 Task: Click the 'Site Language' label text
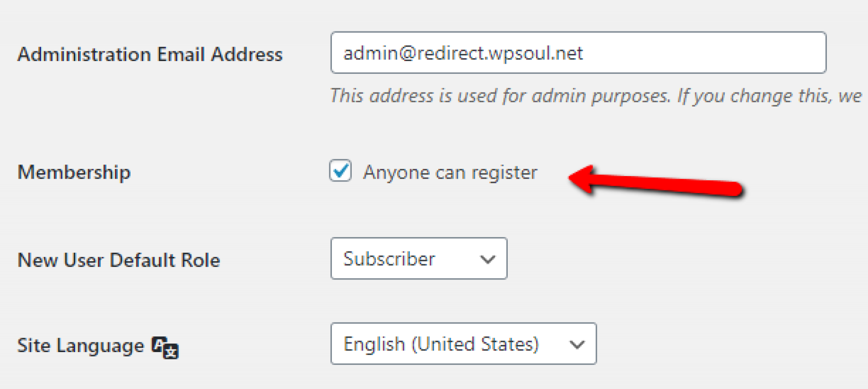81,345
